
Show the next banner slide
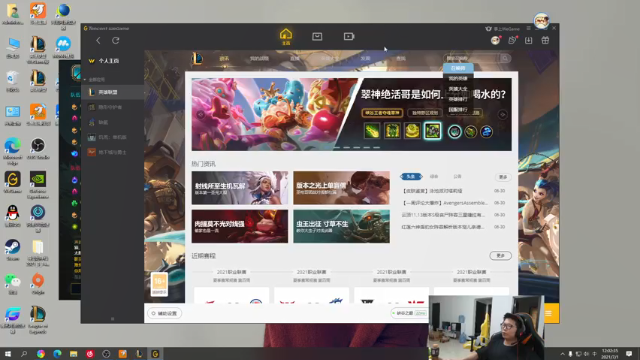click(x=502, y=115)
